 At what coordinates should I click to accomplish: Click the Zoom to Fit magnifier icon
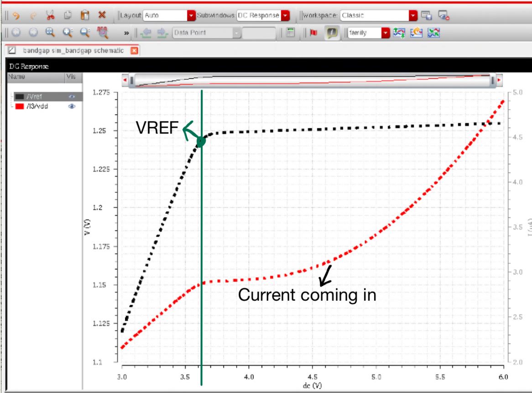[x=50, y=32]
